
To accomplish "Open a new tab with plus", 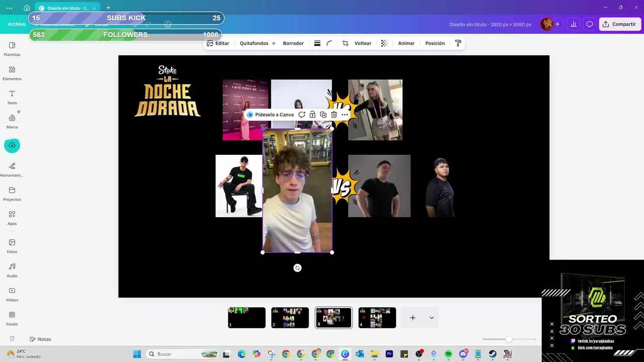I will (x=108, y=8).
